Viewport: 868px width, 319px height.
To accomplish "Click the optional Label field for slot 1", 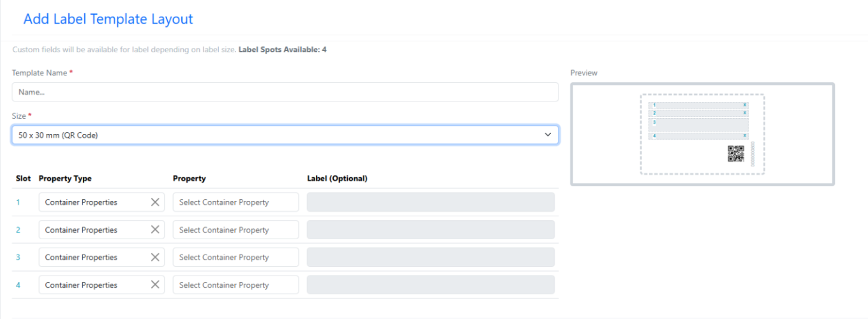I will pos(431,202).
